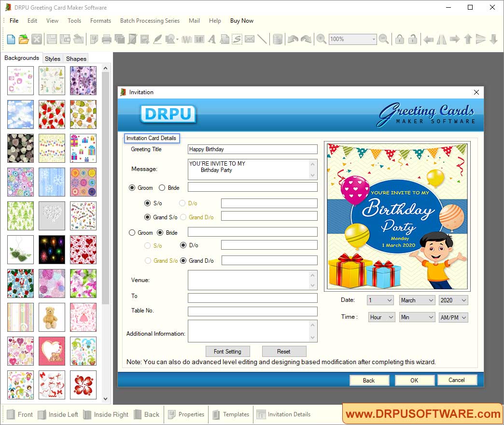Select the second row Bride radio button
The width and height of the screenshot is (504, 425).
[x=160, y=232]
